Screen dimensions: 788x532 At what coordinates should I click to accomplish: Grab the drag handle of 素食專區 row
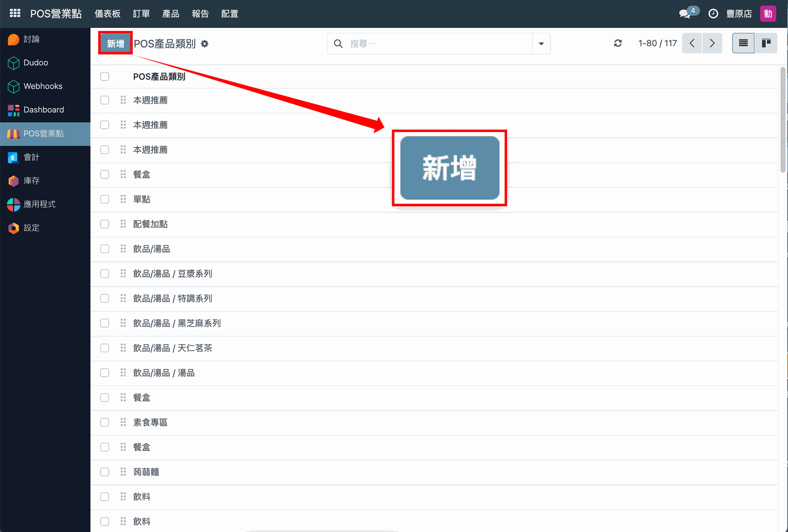coord(123,422)
